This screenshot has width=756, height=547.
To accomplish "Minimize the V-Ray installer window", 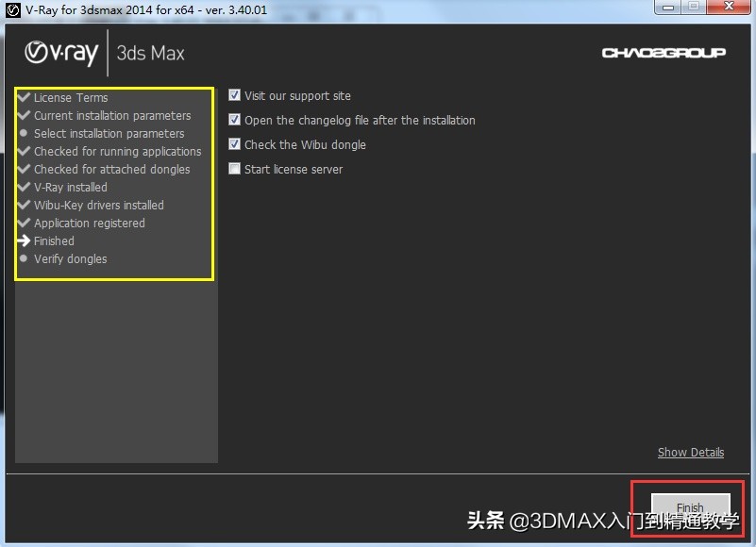I will point(668,8).
